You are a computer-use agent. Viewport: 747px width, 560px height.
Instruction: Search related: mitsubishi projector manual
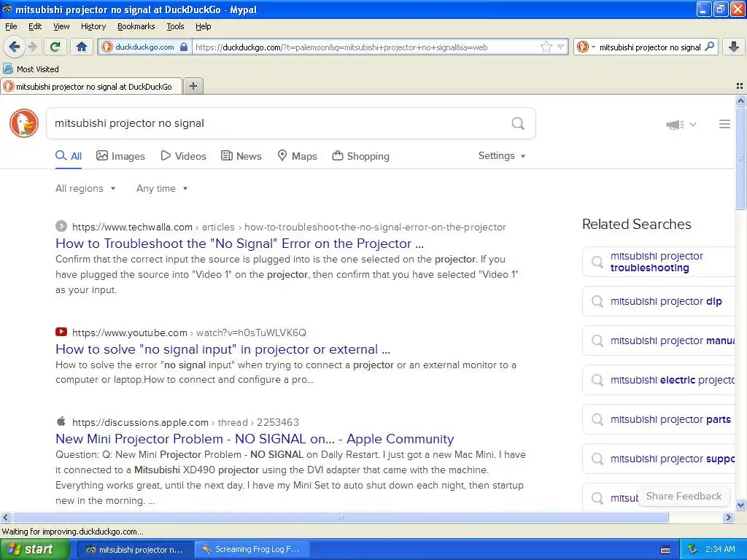(x=659, y=341)
